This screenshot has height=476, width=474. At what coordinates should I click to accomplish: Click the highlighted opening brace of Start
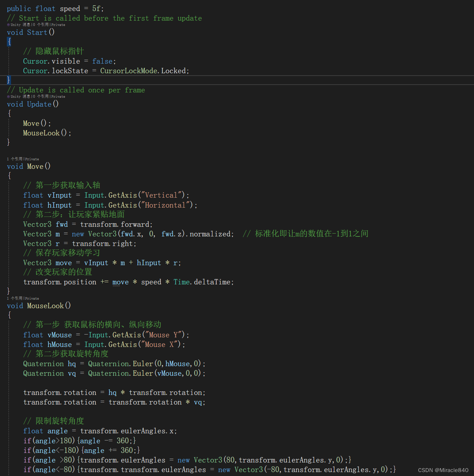point(9,42)
